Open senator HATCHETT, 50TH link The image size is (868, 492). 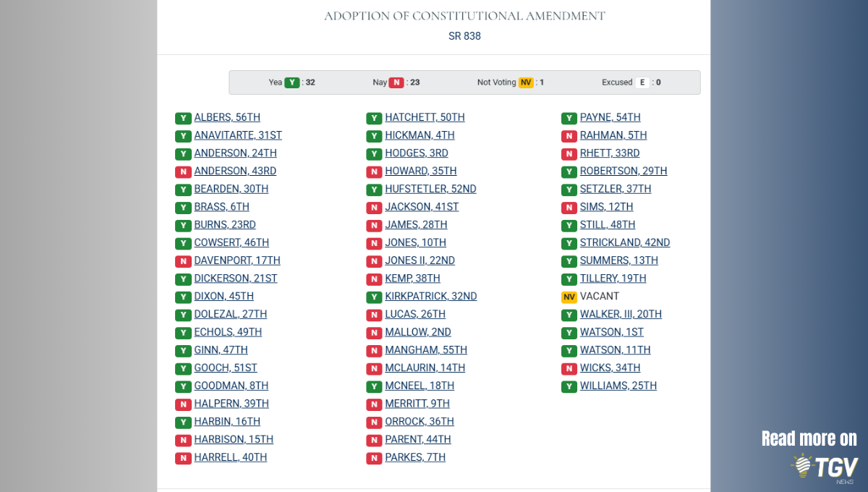pyautogui.click(x=425, y=117)
